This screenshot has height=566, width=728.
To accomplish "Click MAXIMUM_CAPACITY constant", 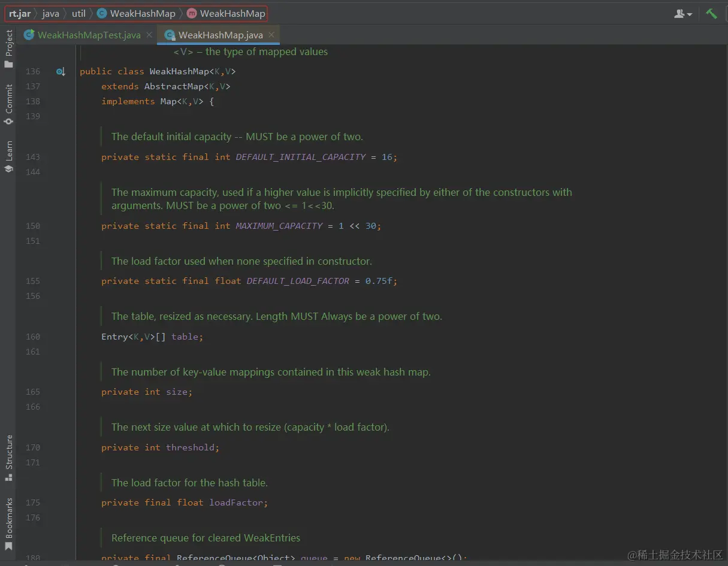I will (279, 226).
